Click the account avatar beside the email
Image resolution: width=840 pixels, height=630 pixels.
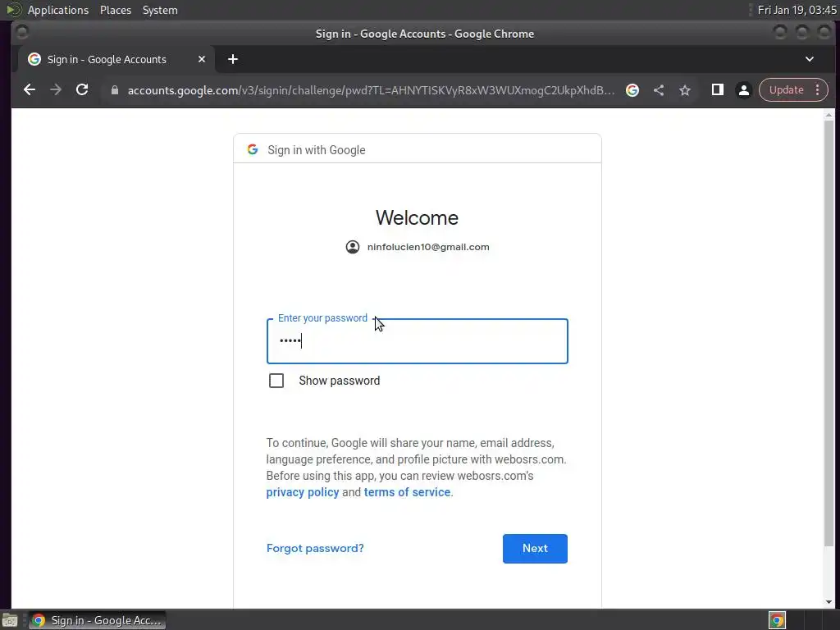(353, 247)
